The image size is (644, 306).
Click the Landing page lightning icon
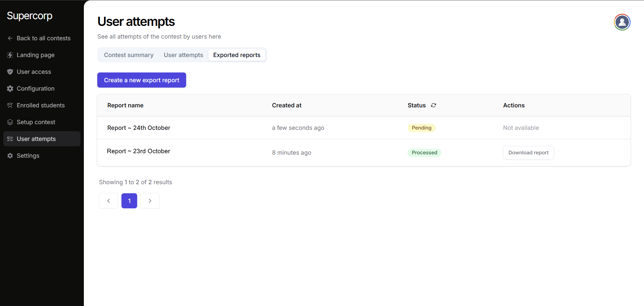pyautogui.click(x=10, y=55)
